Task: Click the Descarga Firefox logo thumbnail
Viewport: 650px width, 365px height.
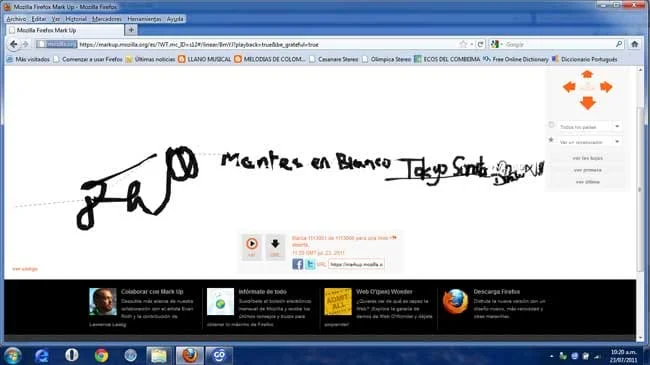Action: [x=455, y=302]
